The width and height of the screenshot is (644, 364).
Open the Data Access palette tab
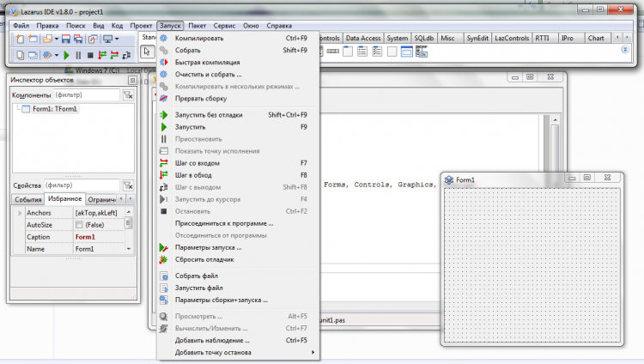pos(363,39)
